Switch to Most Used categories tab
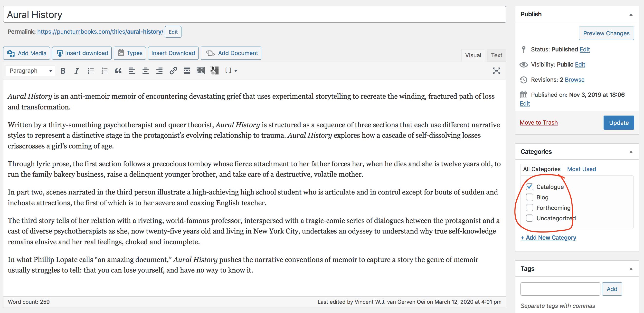Viewport: 644px width, 313px height. [x=581, y=169]
